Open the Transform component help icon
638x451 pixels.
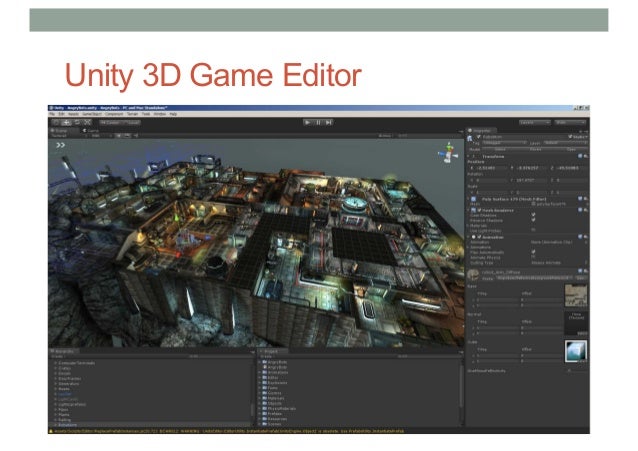[x=580, y=156]
